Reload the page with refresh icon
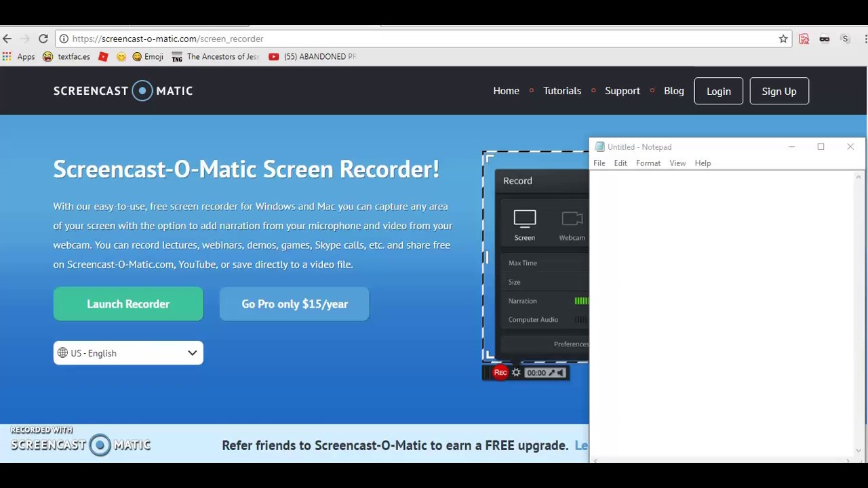 pyautogui.click(x=43, y=39)
